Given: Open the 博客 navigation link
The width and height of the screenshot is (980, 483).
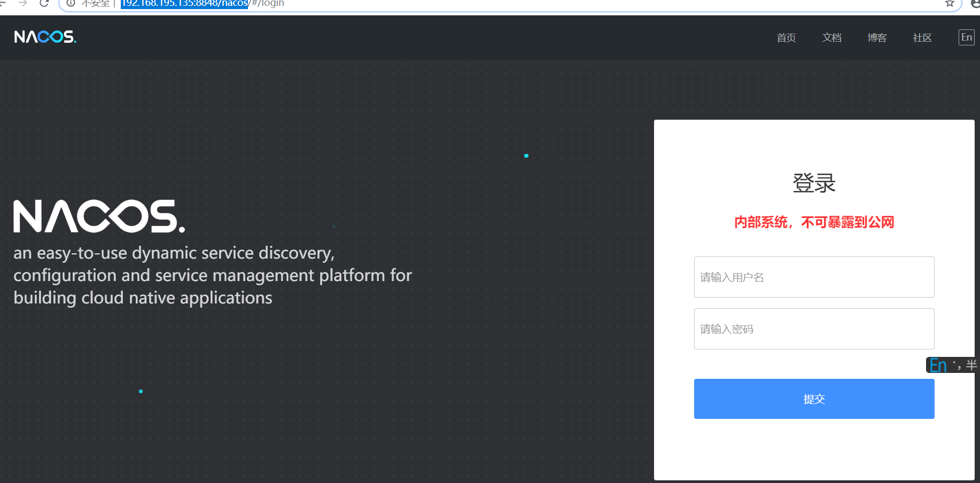Looking at the screenshot, I should [x=877, y=37].
